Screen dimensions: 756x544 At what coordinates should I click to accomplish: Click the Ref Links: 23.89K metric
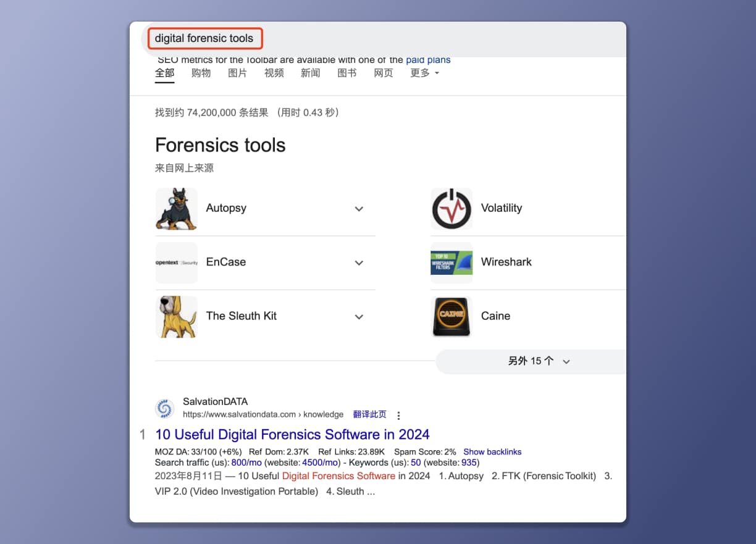pyautogui.click(x=351, y=452)
